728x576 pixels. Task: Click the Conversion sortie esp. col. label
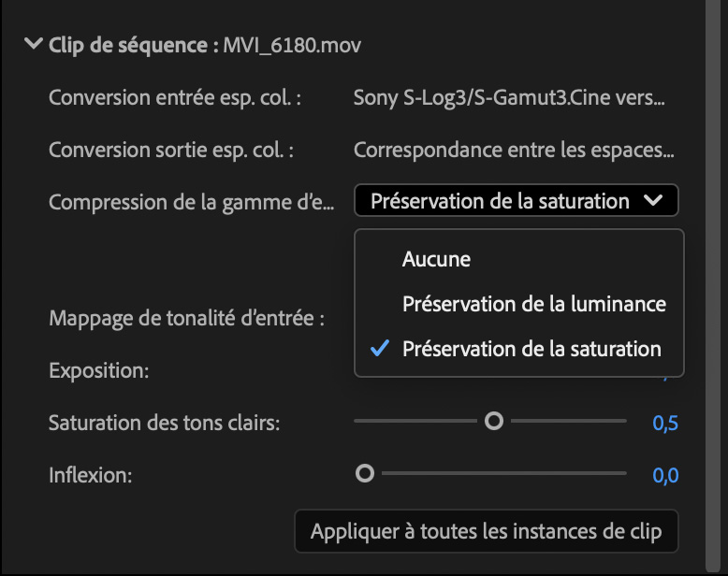(x=171, y=150)
